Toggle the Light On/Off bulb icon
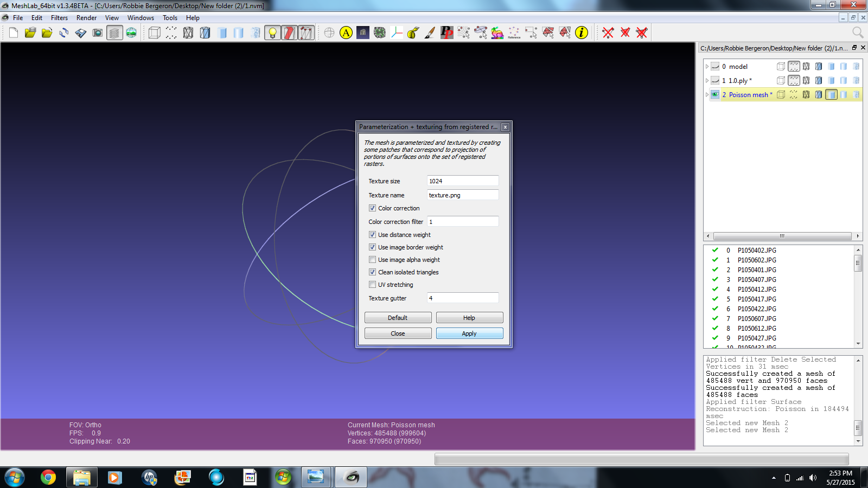The width and height of the screenshot is (868, 488). point(272,33)
